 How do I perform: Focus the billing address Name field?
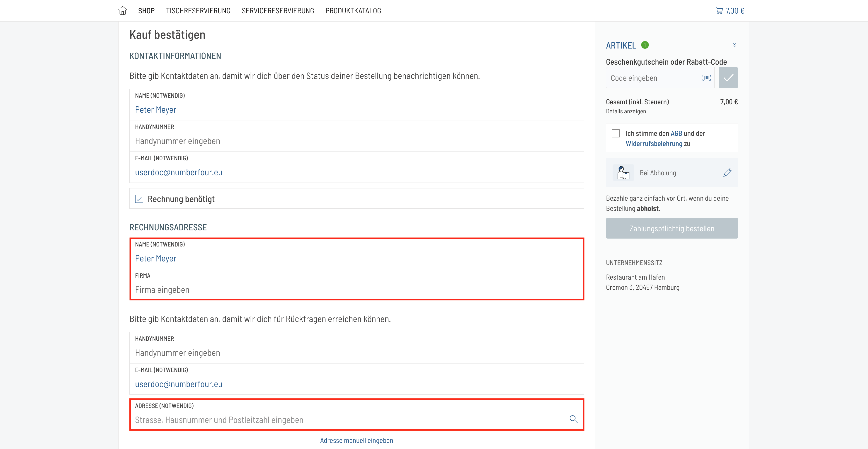pyautogui.click(x=356, y=254)
